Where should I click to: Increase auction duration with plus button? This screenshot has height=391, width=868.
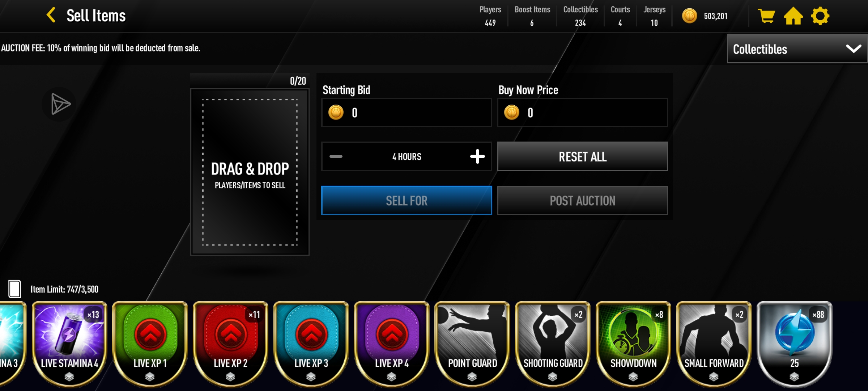coord(477,156)
